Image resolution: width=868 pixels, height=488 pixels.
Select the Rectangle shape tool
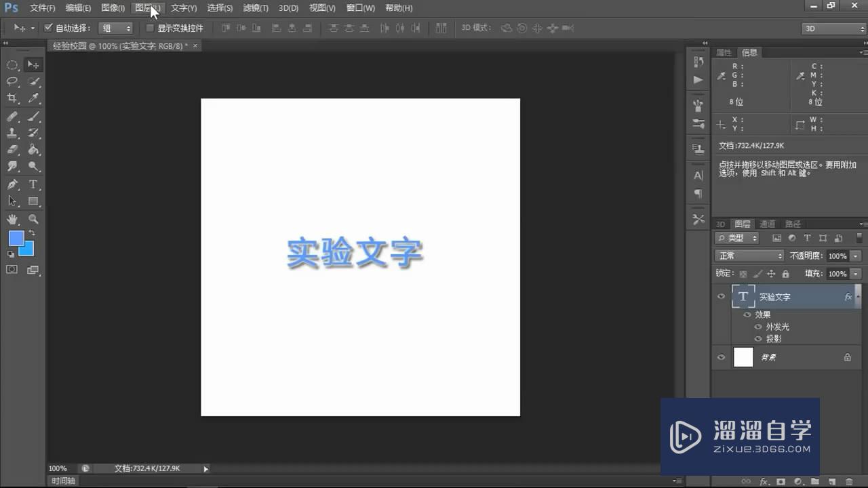33,201
